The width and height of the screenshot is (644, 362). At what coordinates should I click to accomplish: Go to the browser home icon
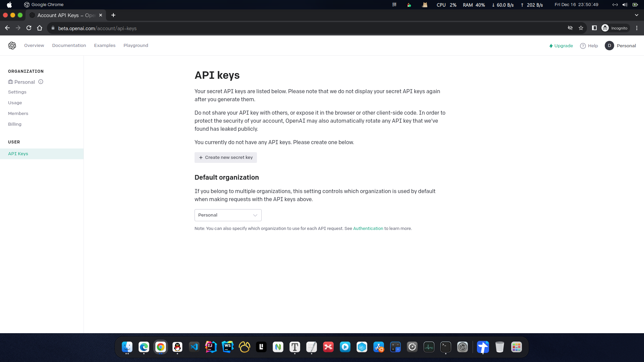[x=40, y=28]
